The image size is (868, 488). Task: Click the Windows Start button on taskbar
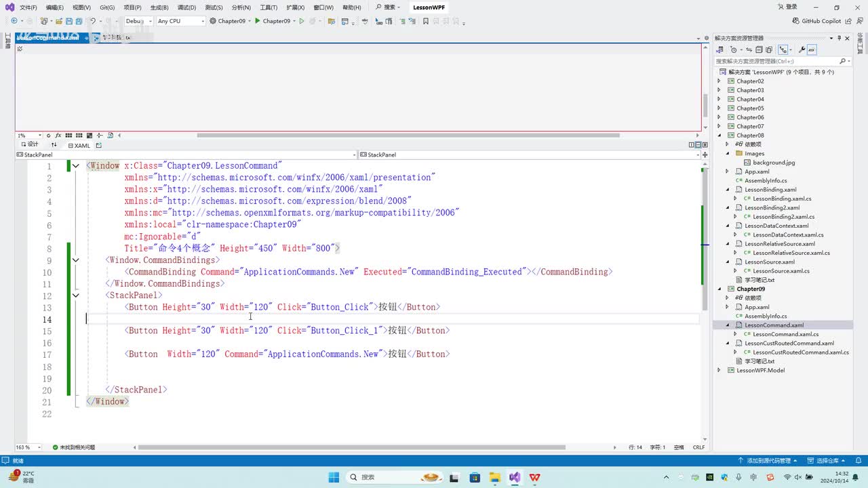(333, 477)
